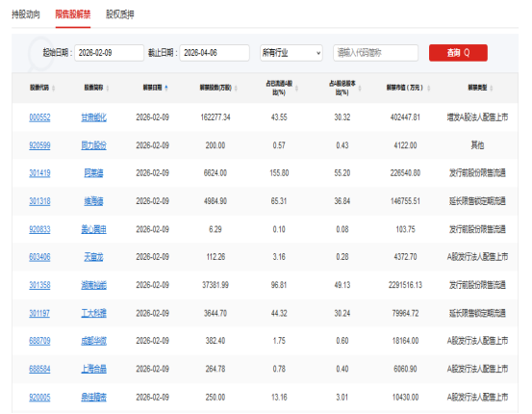Focus the 截止日期 date field
Image resolution: width=532 pixels, height=414 pixels.
215,53
